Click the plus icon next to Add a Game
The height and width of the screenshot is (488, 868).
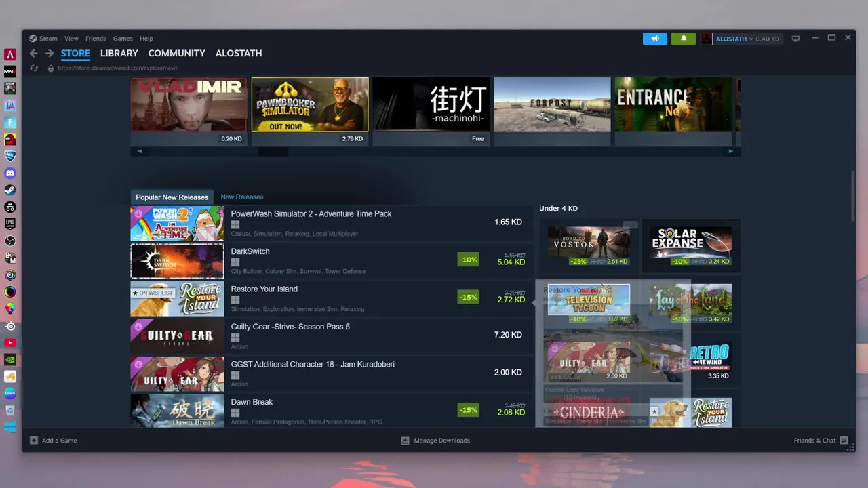pyautogui.click(x=34, y=441)
